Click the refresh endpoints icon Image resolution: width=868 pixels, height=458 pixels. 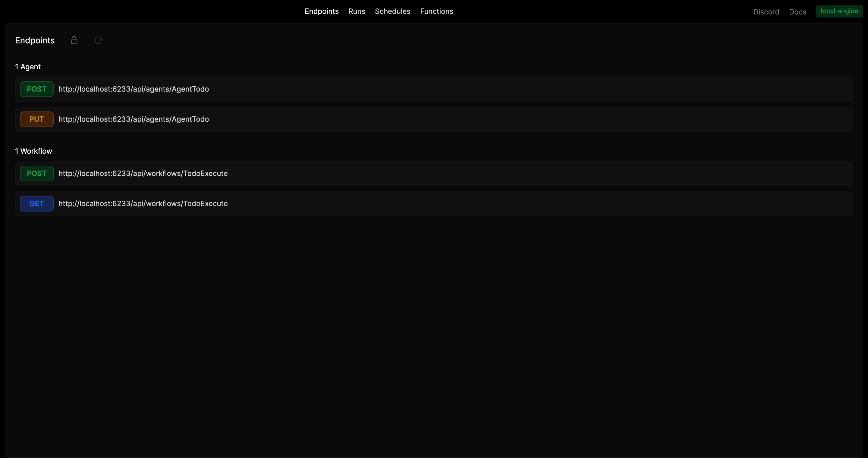(x=98, y=40)
